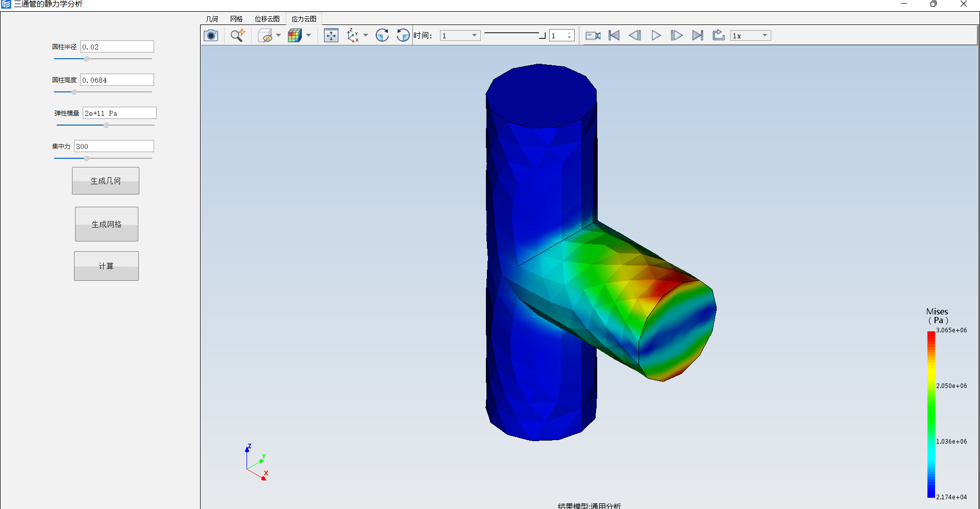The height and width of the screenshot is (509, 980).
Task: Expand dropdown arrow beside colored cube
Action: (x=309, y=36)
